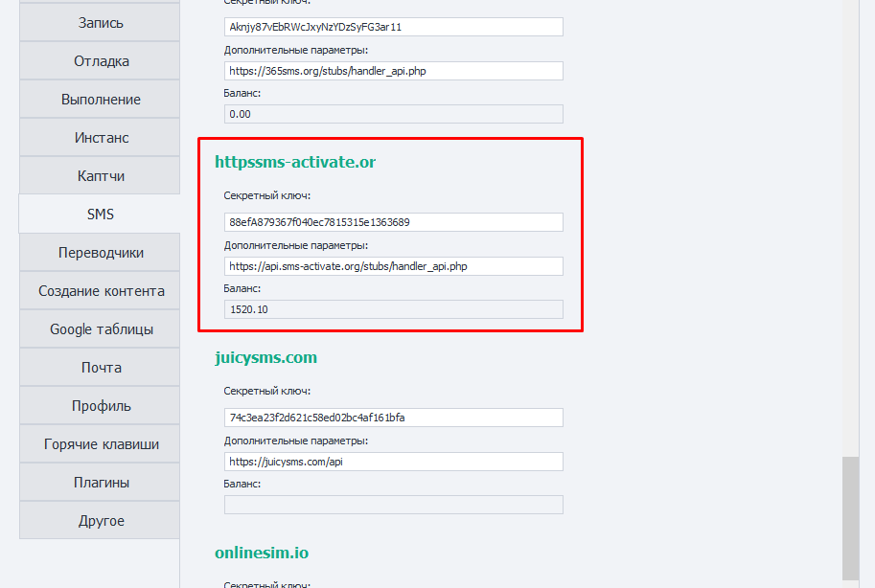Click the juicysms.com heading
The width and height of the screenshot is (875, 588).
[265, 357]
